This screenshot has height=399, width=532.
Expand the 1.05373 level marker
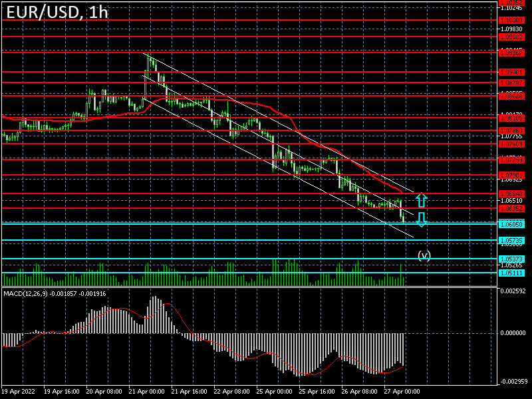[511, 259]
